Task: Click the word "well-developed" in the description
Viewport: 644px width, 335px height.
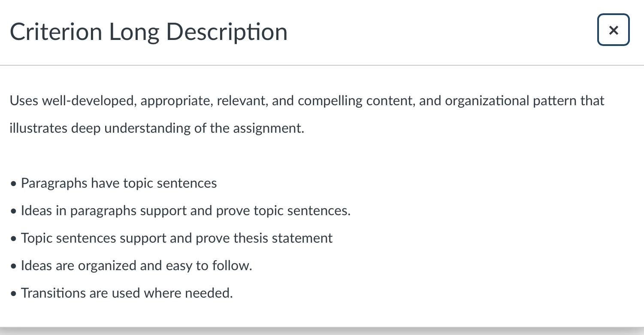Action: tap(89, 101)
